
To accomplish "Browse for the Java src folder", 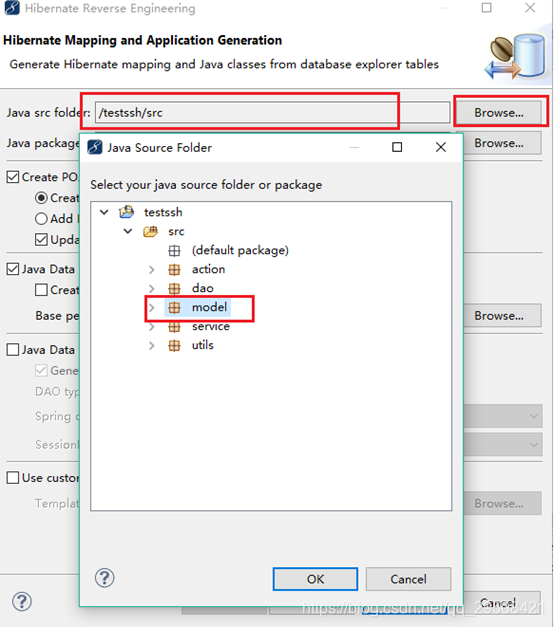I will point(499,113).
